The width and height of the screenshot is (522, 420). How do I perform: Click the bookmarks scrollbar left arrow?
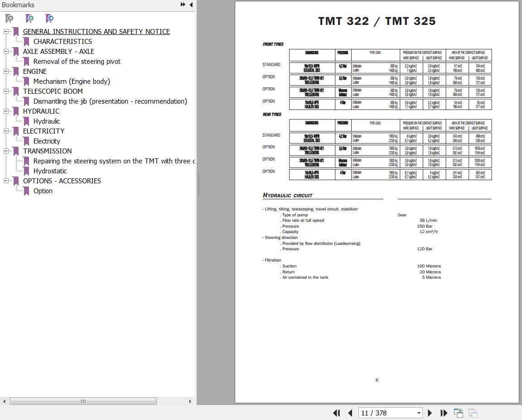point(4,401)
